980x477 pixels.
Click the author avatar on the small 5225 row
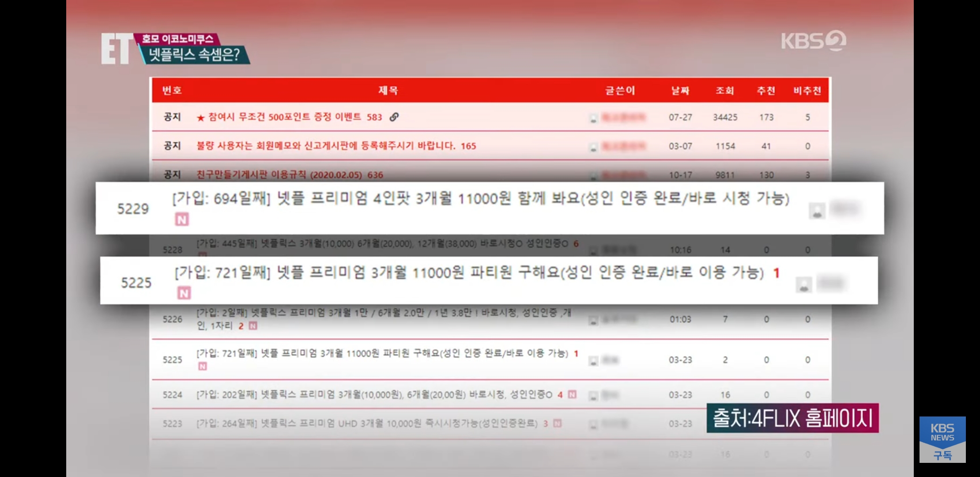(x=594, y=361)
